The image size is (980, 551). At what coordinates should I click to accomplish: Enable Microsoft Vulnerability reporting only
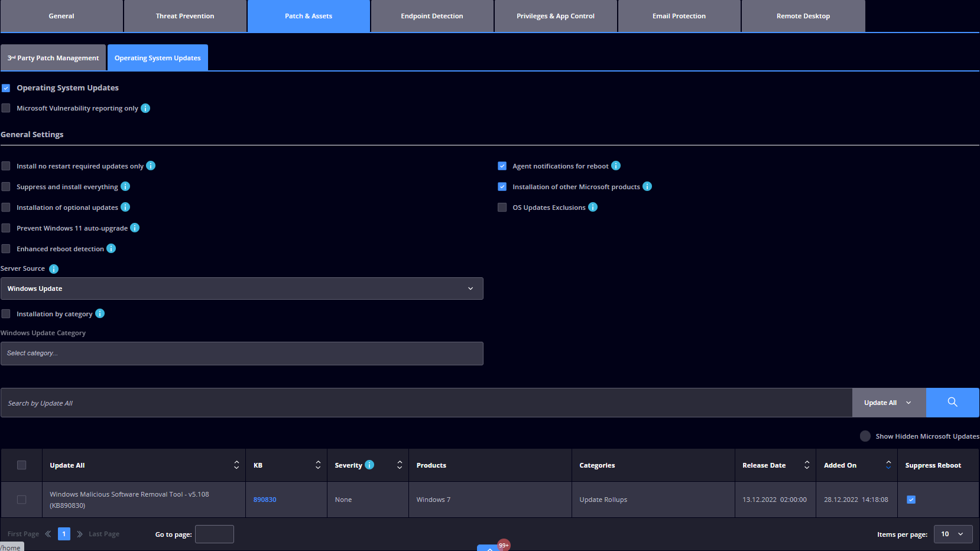(x=6, y=108)
